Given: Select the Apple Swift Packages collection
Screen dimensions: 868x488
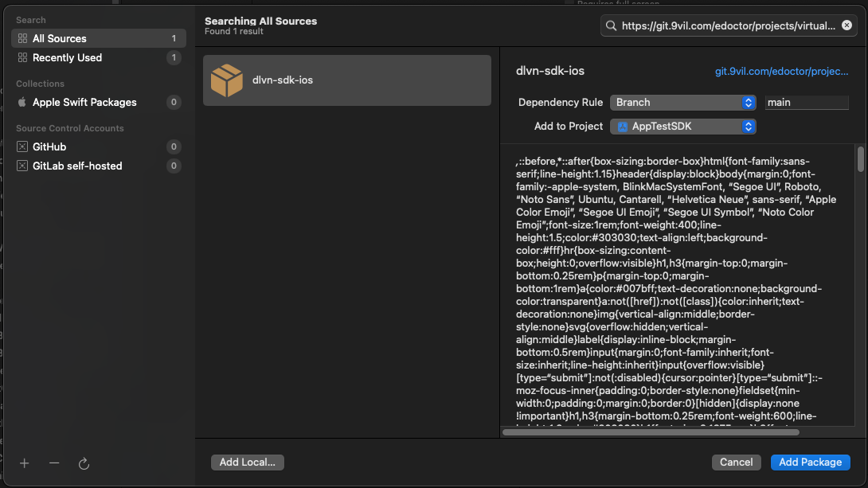Looking at the screenshot, I should click(84, 103).
